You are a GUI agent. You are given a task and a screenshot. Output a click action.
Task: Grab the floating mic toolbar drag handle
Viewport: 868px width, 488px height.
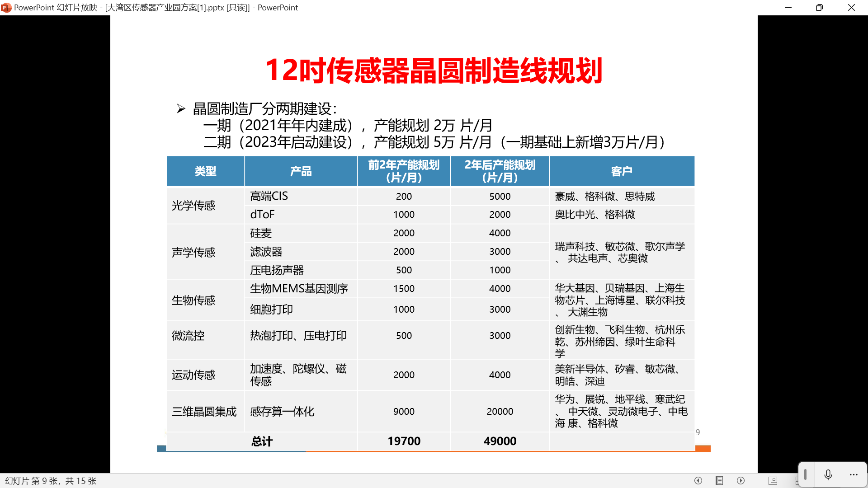pos(805,474)
